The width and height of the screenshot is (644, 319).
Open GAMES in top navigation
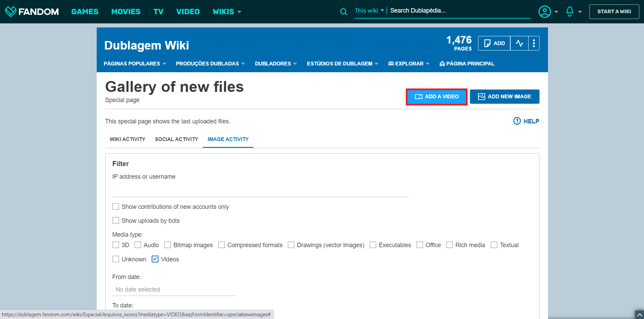tap(85, 12)
